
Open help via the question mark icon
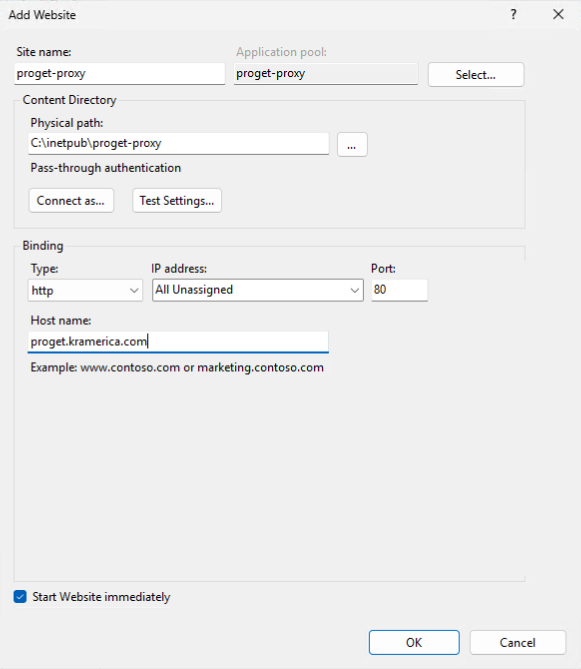click(514, 15)
